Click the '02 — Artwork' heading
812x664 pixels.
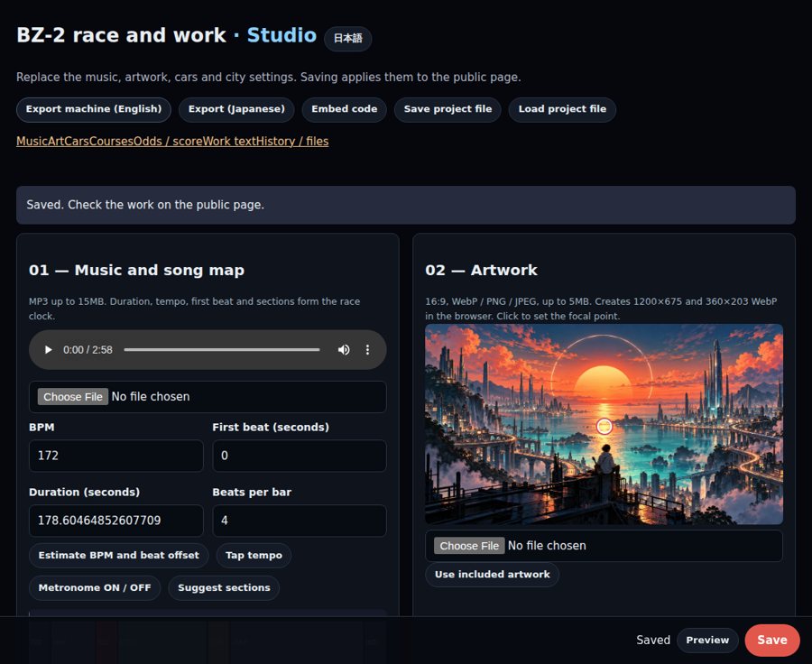[481, 271]
